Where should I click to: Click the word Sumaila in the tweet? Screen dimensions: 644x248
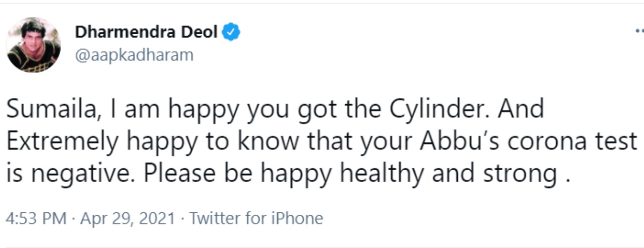click(44, 110)
